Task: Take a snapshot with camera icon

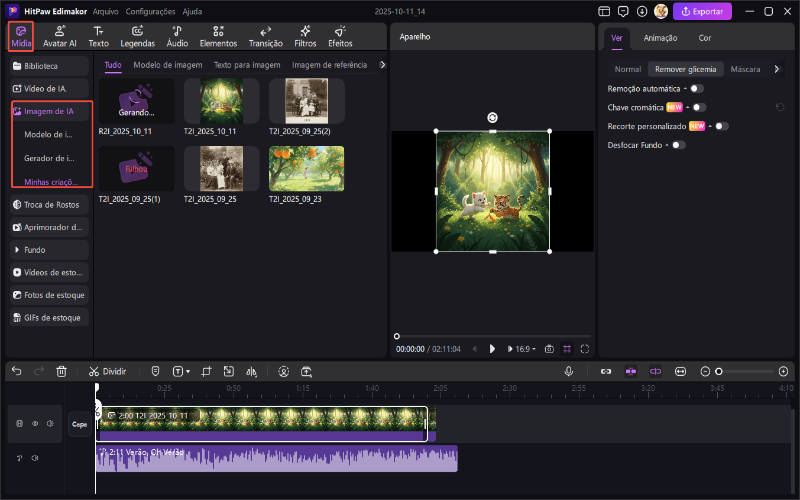Action: [549, 349]
